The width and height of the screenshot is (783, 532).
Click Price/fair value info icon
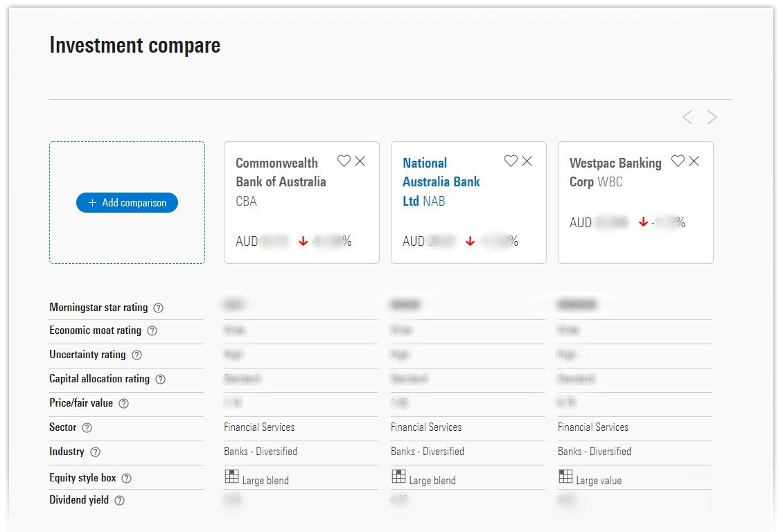tap(124, 404)
